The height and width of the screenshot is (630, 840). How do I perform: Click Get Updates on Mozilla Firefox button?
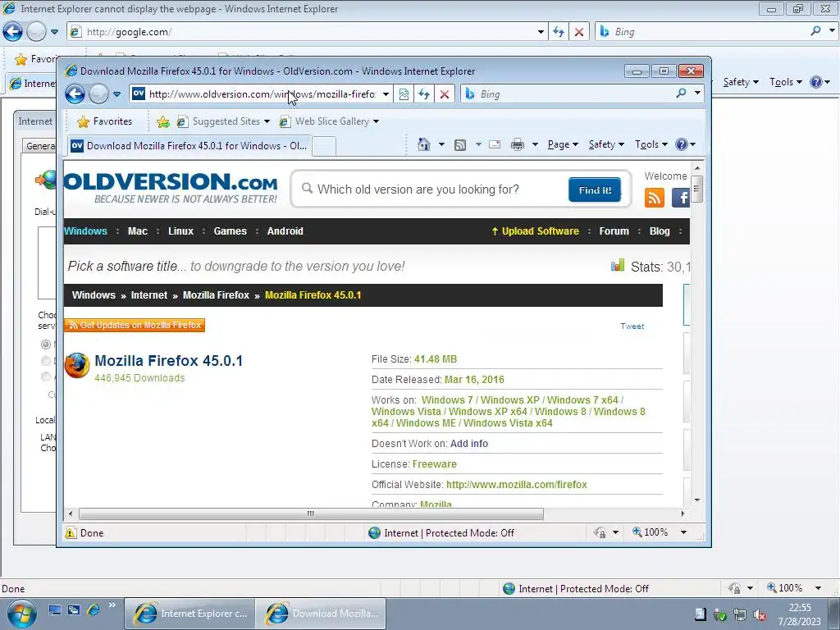(x=135, y=325)
